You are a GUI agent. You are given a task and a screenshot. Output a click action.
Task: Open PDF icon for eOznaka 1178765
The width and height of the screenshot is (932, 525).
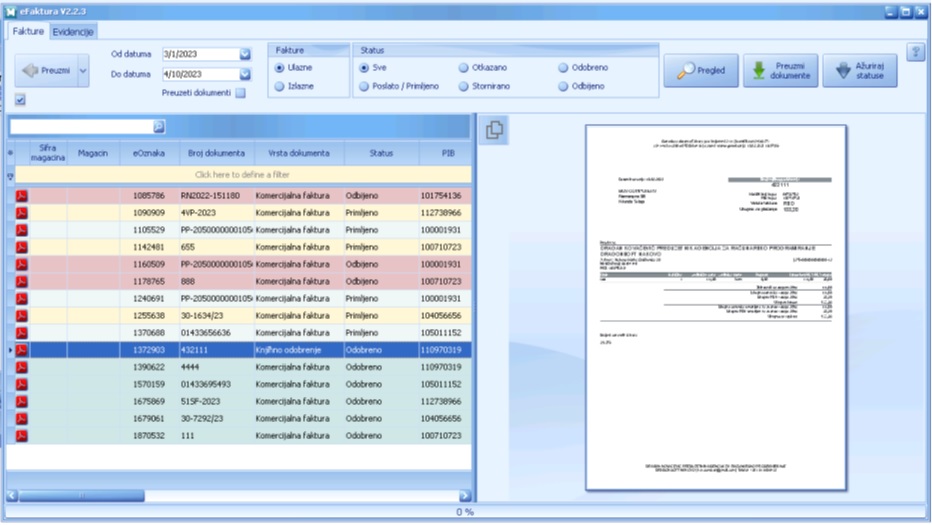click(22, 281)
